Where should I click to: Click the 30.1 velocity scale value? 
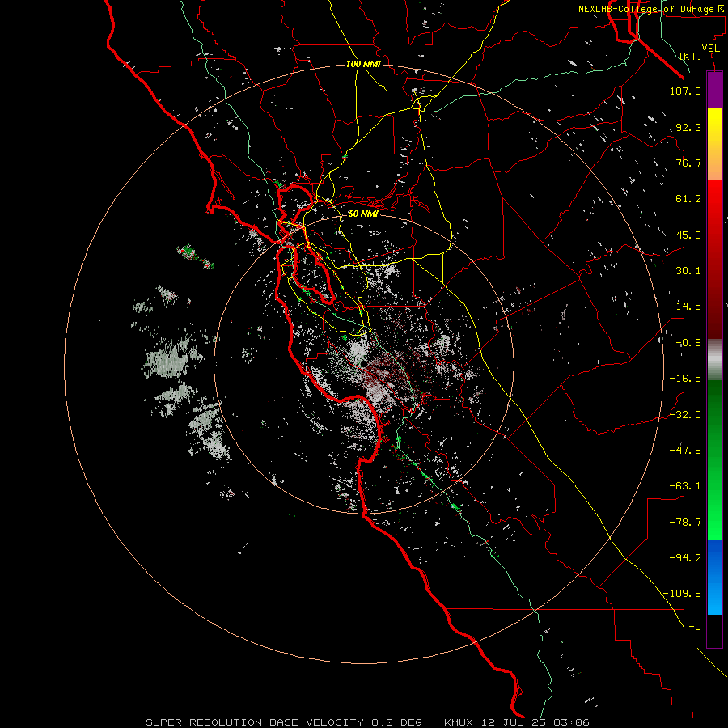pyautogui.click(x=688, y=271)
